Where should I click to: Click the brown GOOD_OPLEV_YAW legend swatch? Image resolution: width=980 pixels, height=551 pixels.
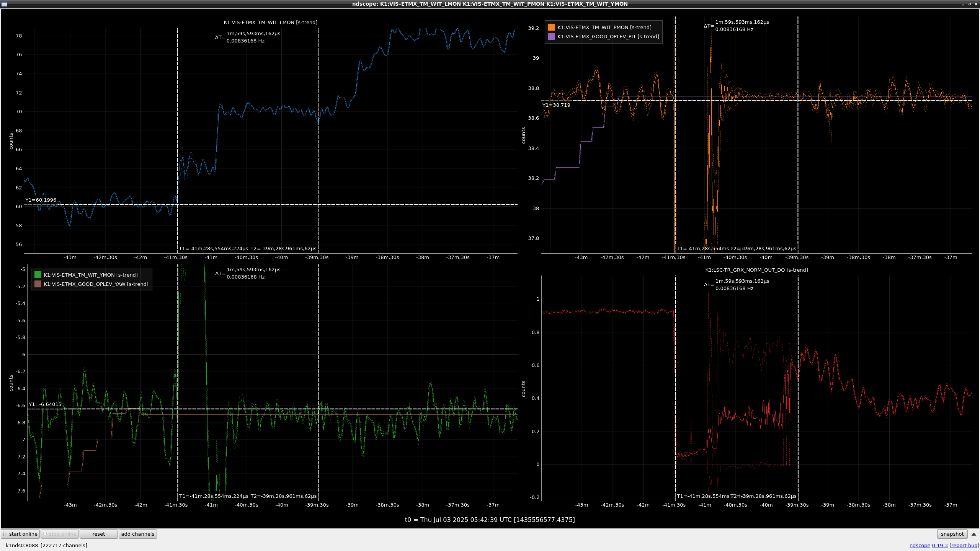pos(38,284)
